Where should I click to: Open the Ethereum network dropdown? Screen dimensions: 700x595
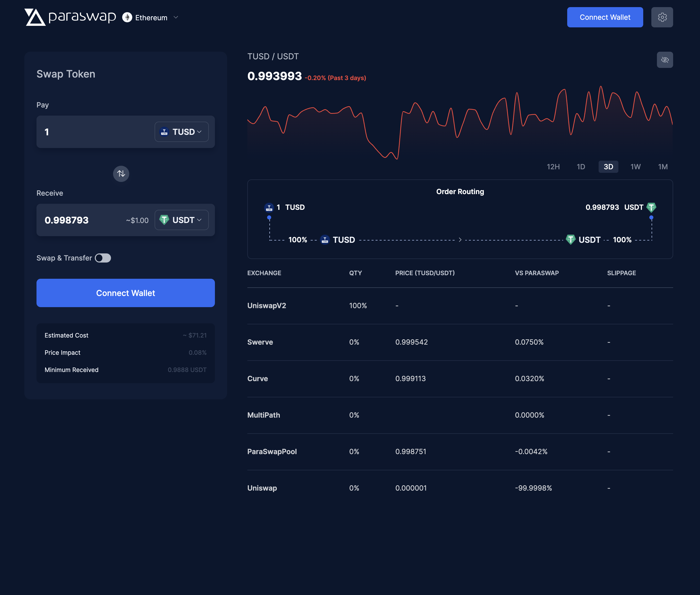coord(176,17)
